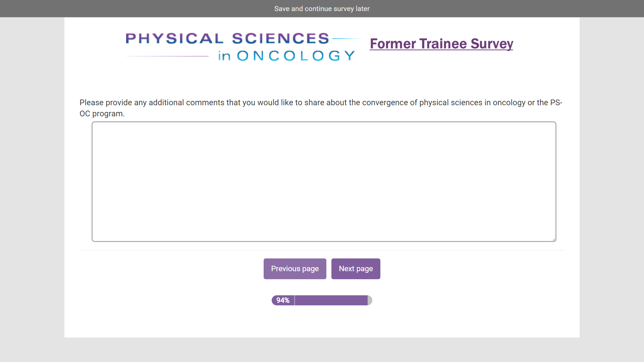Click the teal line in the logo

(x=346, y=39)
